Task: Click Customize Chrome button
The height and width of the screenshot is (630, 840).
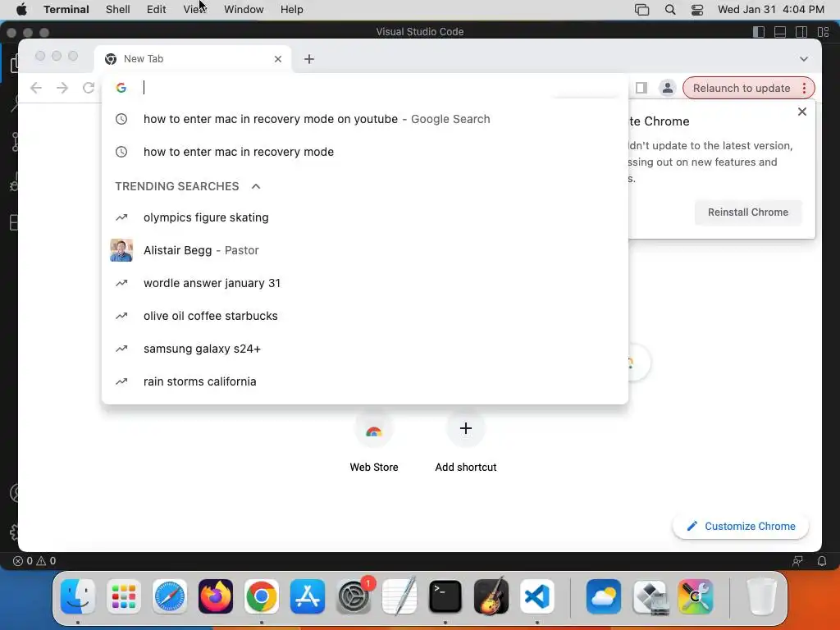Action: tap(741, 526)
